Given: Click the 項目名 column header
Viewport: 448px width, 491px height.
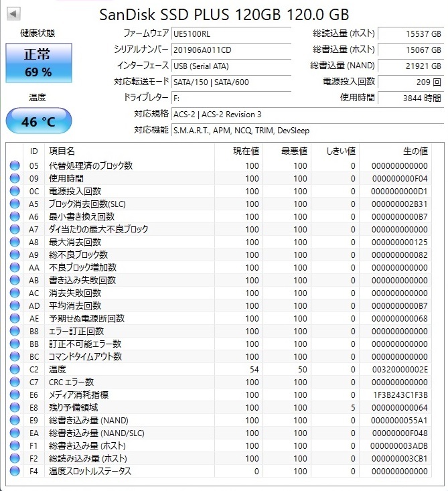Looking at the screenshot, I should click(130, 151).
